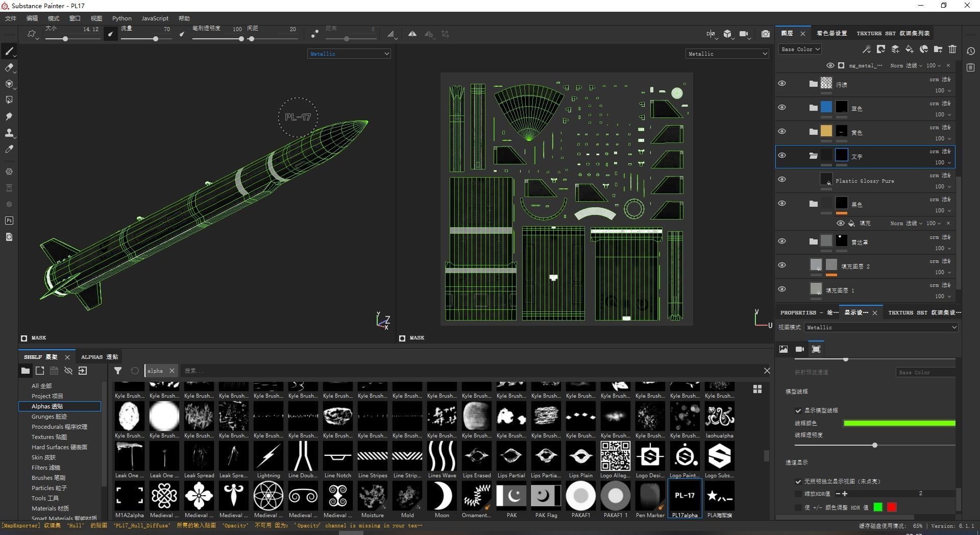Uncheck 显示模型线框 checkbox

[x=798, y=410]
